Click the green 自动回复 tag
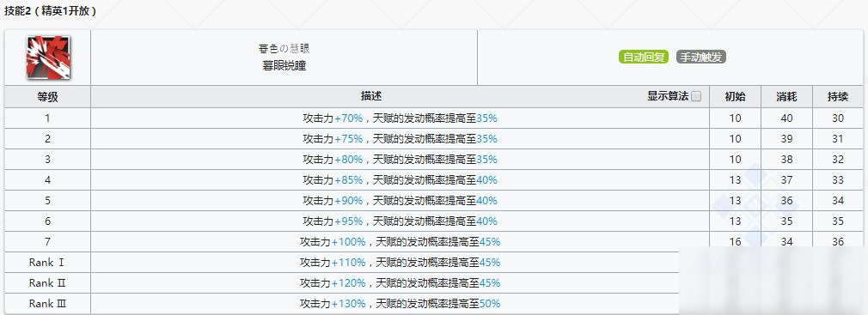Image resolution: width=868 pixels, height=315 pixels. coord(643,57)
